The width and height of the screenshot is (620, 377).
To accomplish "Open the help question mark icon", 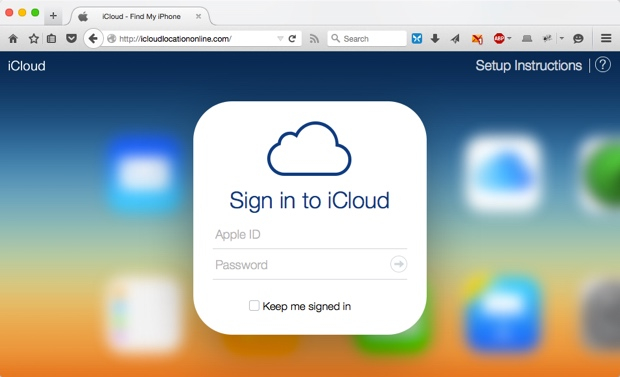I will (603, 65).
